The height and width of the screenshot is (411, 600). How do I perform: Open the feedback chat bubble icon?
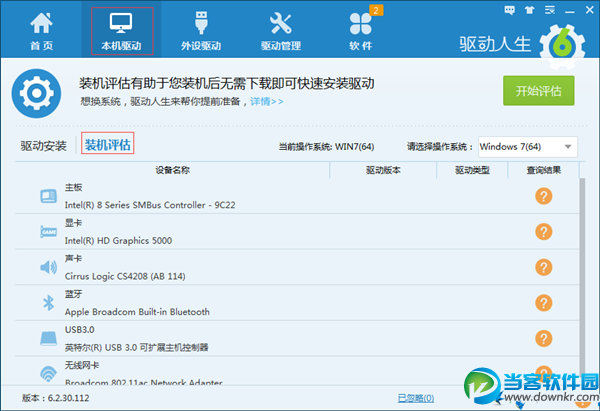coord(509,10)
